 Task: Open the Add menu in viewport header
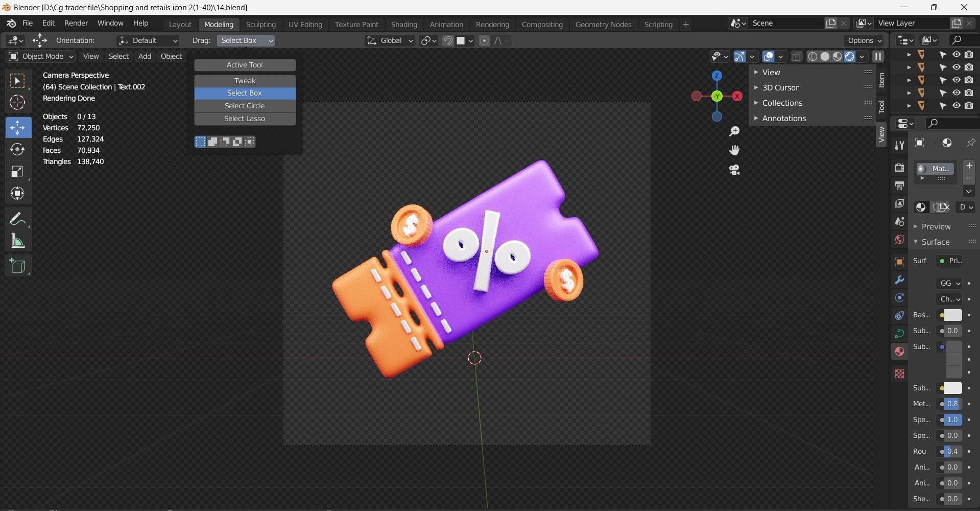pos(145,56)
